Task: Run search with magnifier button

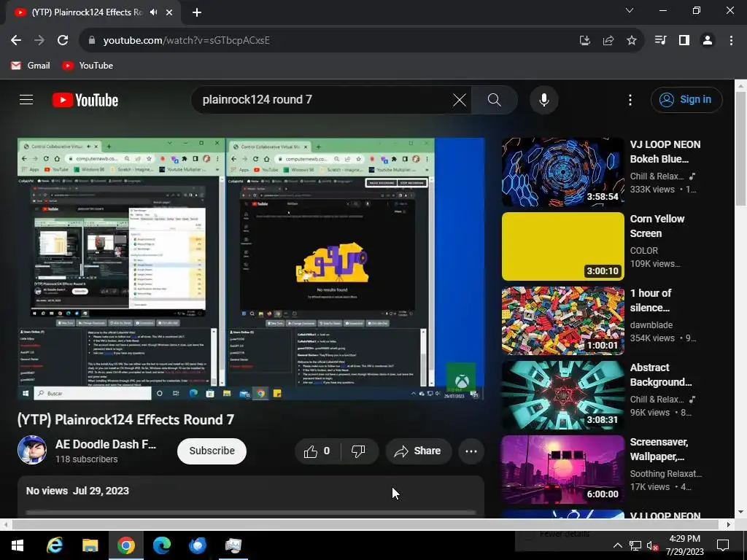Action: pos(494,100)
